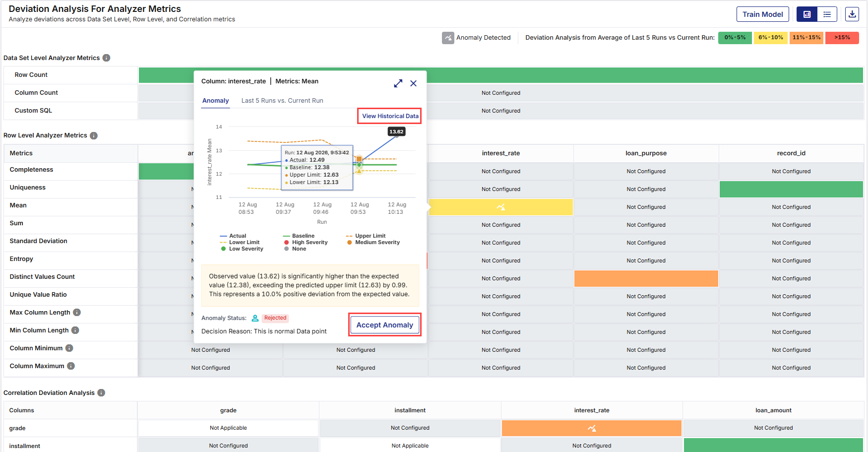Screen dimensions: 868x452
Task: Click the grade row label in correlation table
Action: tap(17, 428)
